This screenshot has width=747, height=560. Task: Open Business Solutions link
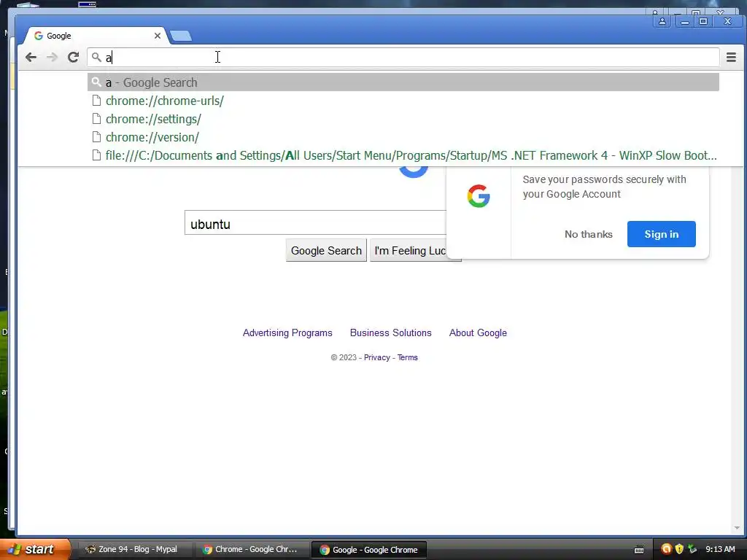[x=391, y=332]
